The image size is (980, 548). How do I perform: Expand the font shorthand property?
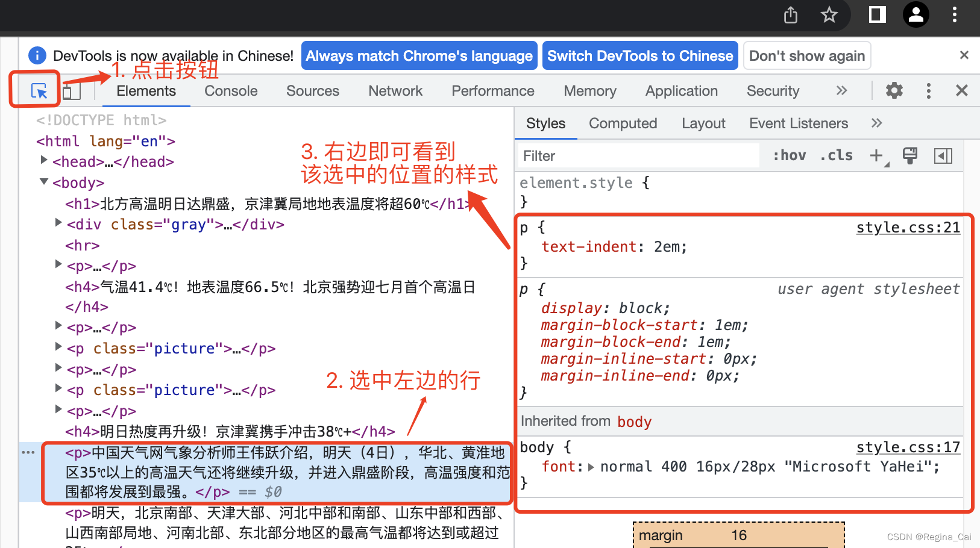tap(591, 467)
